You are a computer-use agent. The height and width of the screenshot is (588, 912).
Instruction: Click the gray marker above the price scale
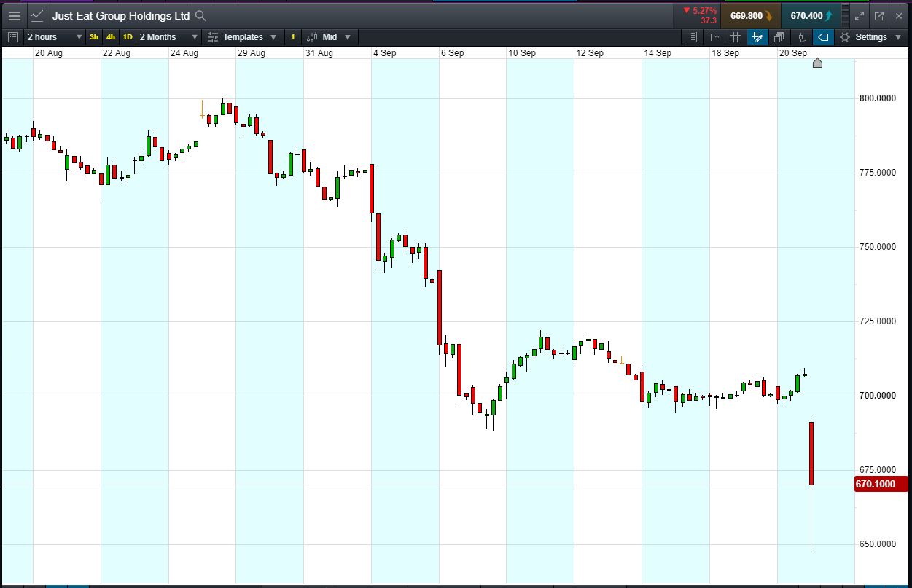817,63
